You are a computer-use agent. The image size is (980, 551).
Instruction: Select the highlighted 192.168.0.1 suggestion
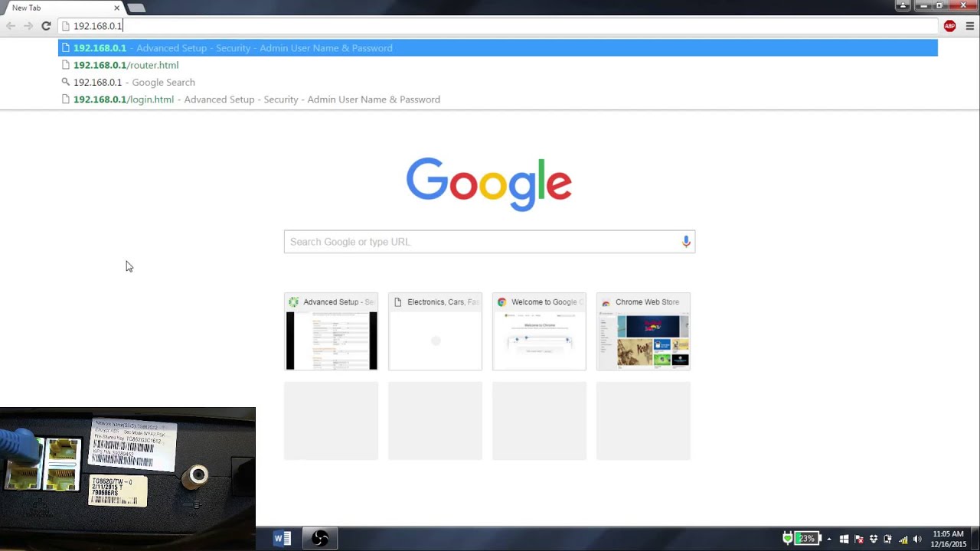[x=498, y=47]
